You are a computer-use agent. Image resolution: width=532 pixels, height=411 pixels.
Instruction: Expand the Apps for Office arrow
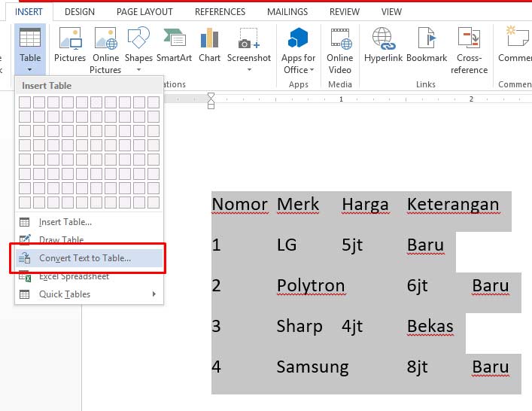(312, 70)
